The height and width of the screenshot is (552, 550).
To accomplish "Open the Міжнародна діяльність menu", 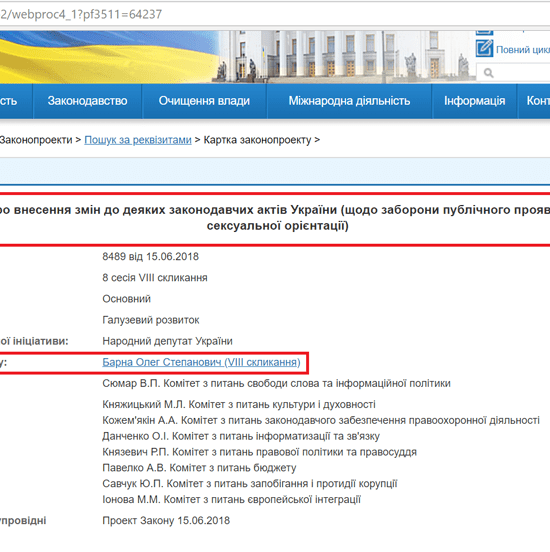I will (349, 101).
